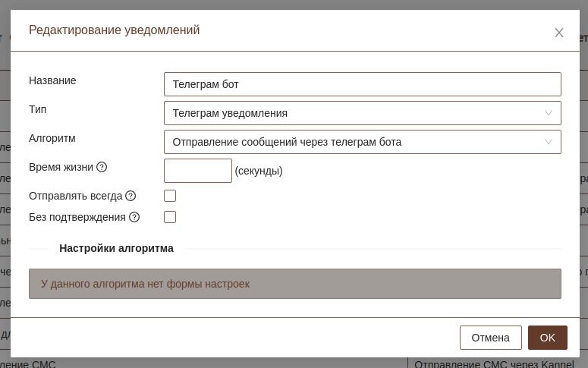
Task: Click chevron arrow in Тип field
Action: pos(549,113)
